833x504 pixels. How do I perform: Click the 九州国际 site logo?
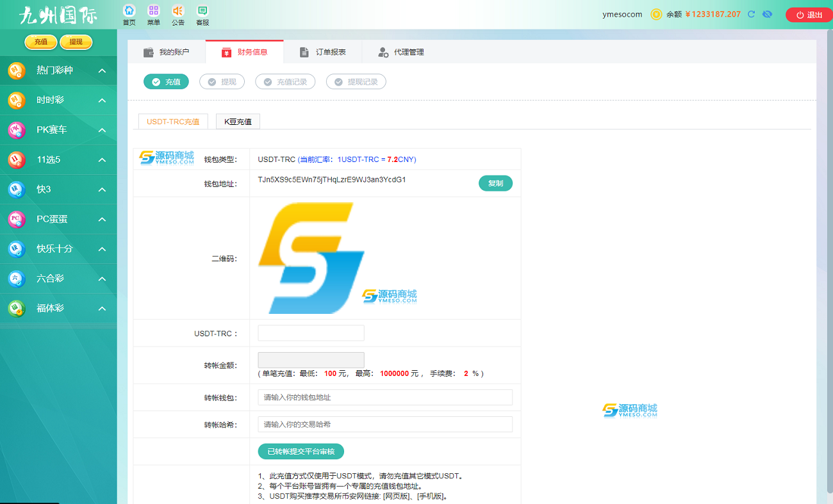coord(58,15)
